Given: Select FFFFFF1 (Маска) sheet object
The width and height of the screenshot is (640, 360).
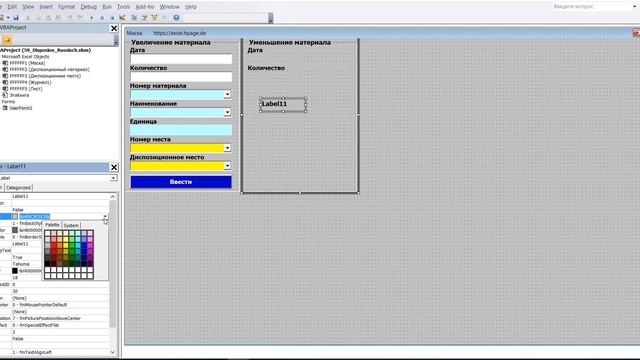Looking at the screenshot, I should coord(27,63).
